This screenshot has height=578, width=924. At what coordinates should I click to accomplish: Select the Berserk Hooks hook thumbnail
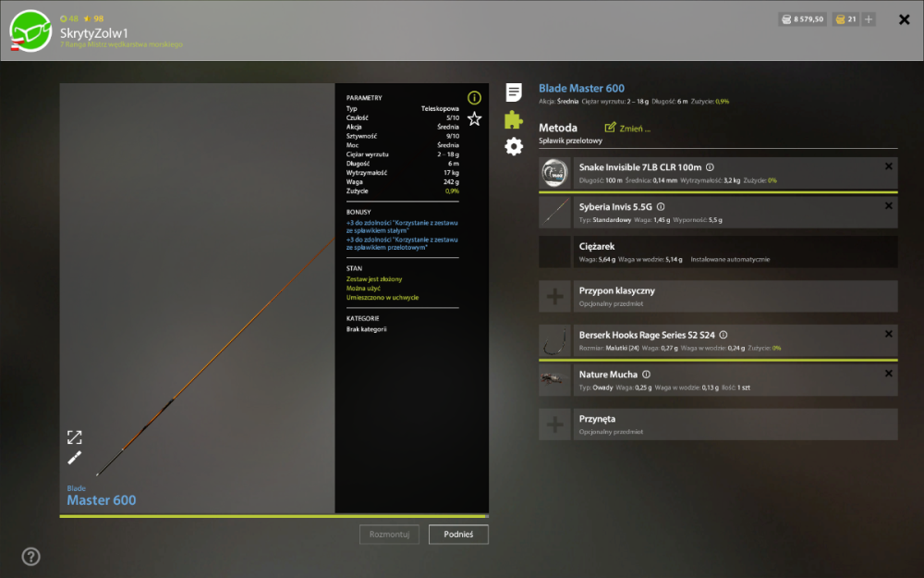(554, 340)
